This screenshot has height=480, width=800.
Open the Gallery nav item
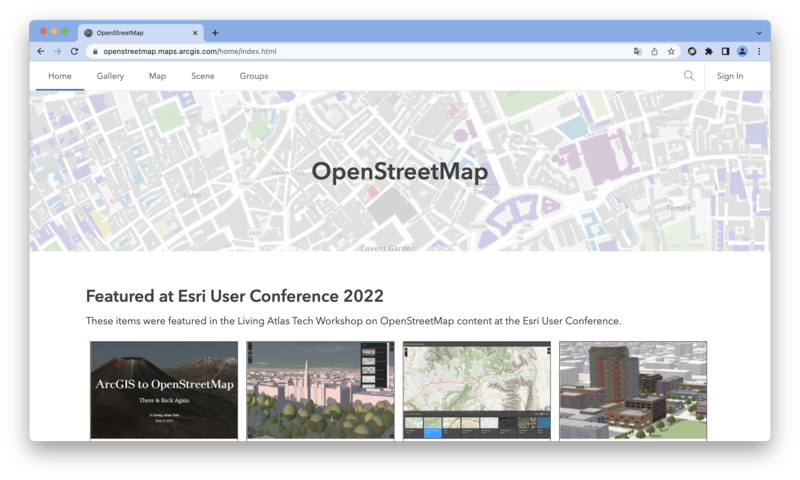110,76
